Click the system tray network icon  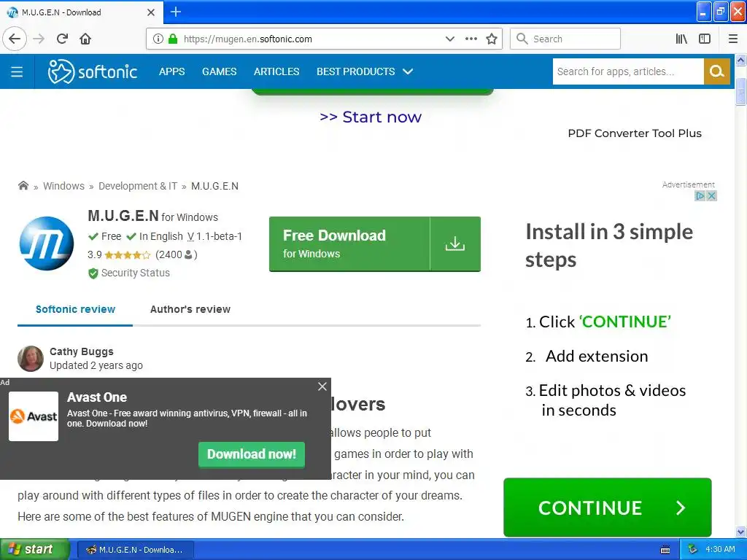(x=692, y=549)
